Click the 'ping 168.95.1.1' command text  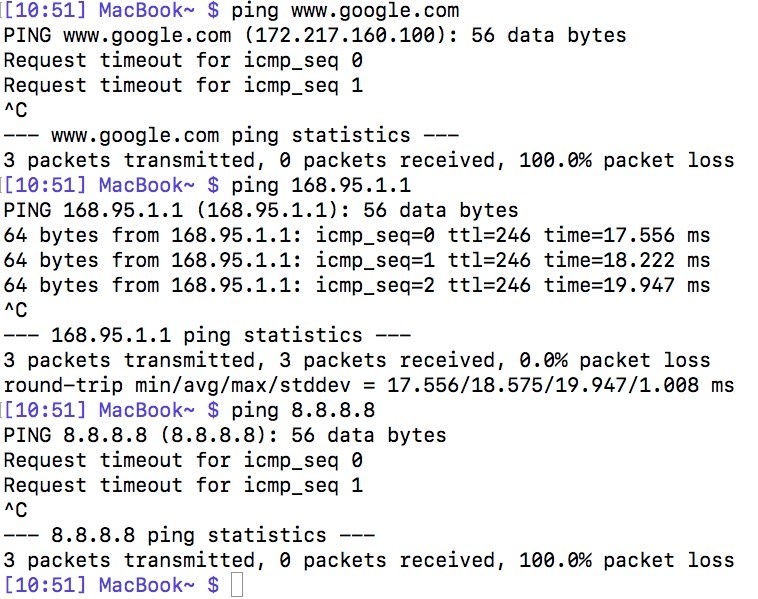pyautogui.click(x=320, y=186)
